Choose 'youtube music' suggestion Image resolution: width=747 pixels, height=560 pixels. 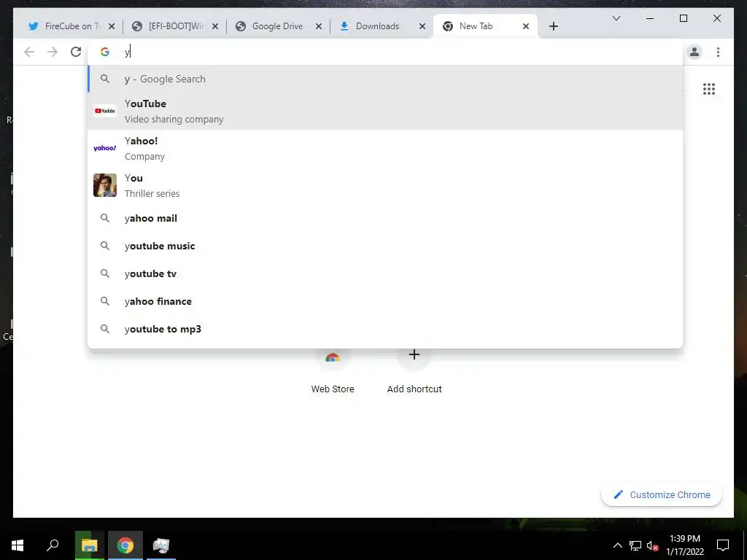(x=385, y=246)
